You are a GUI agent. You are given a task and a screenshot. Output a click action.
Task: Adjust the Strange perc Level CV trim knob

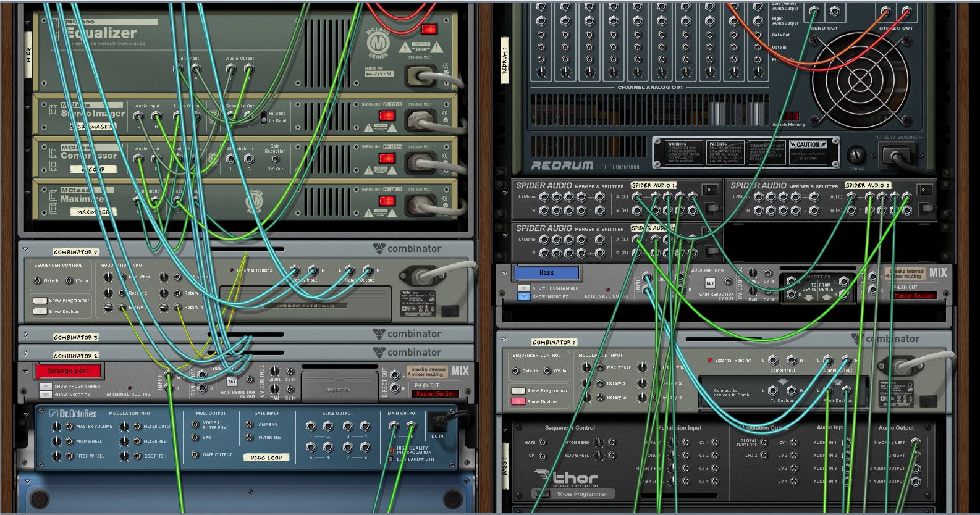(274, 372)
